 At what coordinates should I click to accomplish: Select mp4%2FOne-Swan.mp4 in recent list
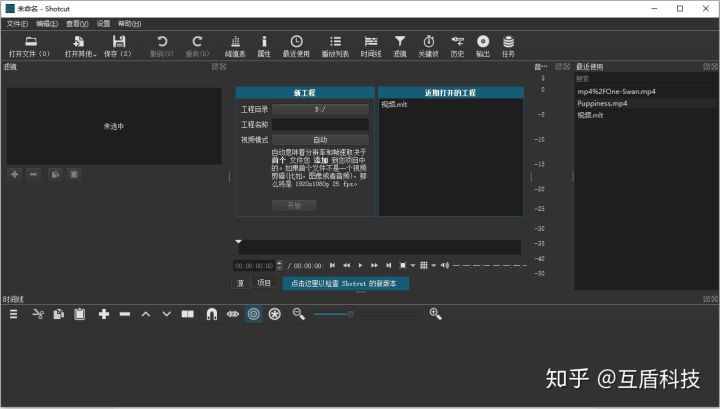point(616,91)
